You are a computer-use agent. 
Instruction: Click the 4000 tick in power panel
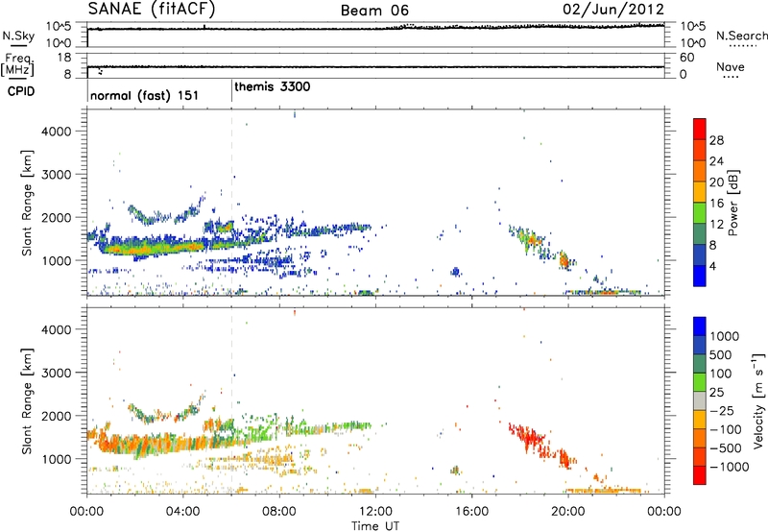tap(56, 132)
